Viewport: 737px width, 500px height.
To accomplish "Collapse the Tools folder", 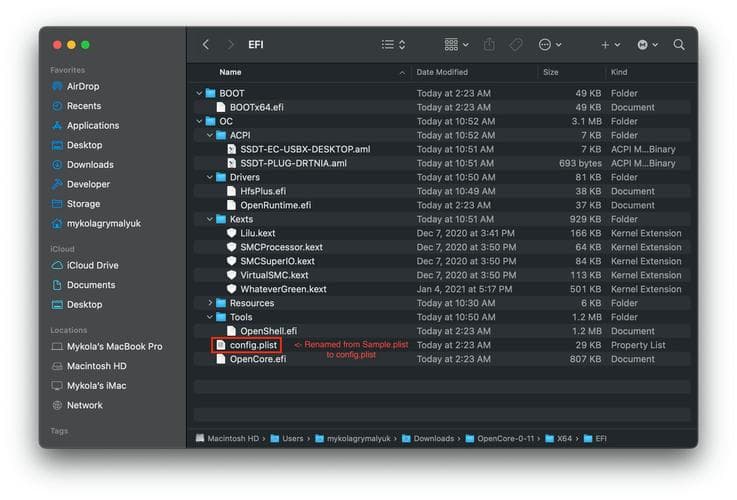I will (209, 317).
